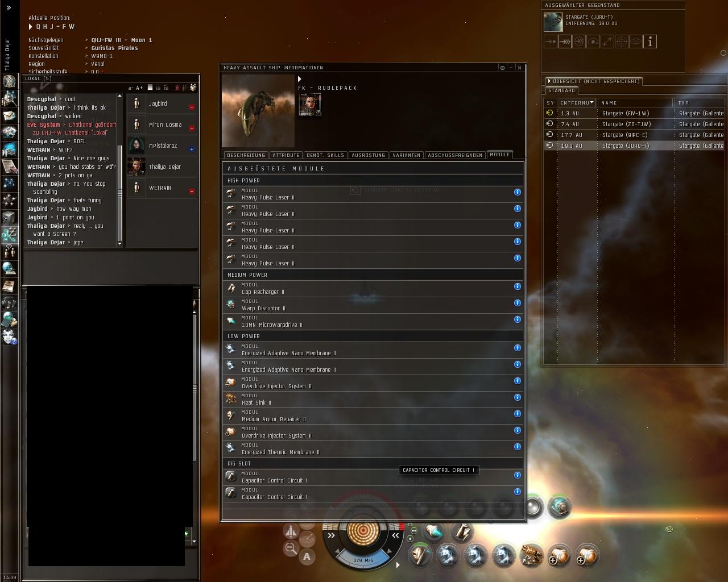Click the keep at range icon
Image resolution: width=728 pixels, height=582 pixels.
tap(607, 41)
